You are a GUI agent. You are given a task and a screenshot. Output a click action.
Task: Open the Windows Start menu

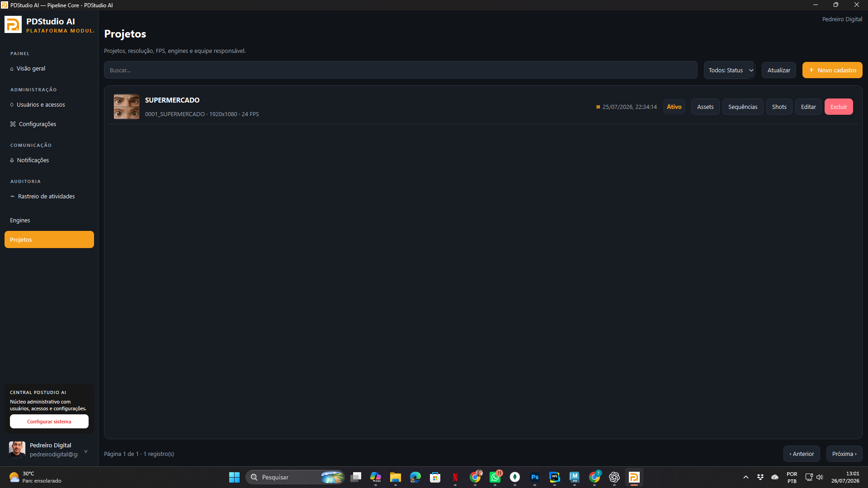pos(234,477)
